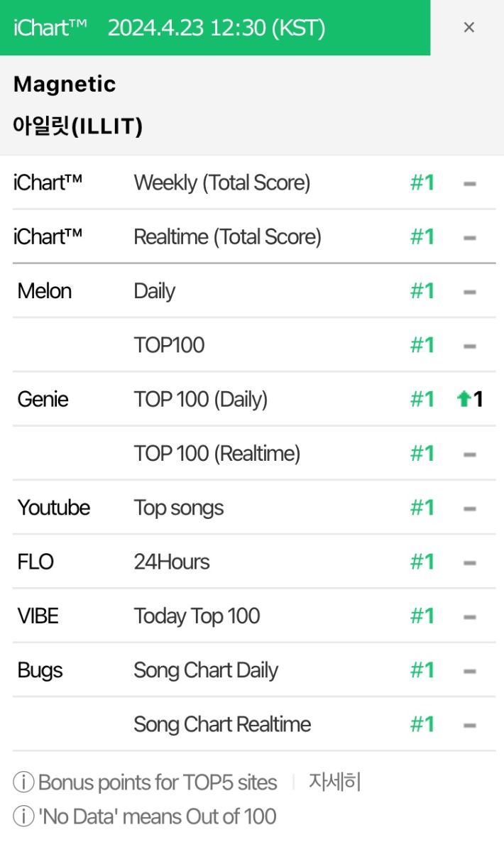Click the Magnetic song title
The width and height of the screenshot is (504, 852).
pyautogui.click(x=65, y=84)
